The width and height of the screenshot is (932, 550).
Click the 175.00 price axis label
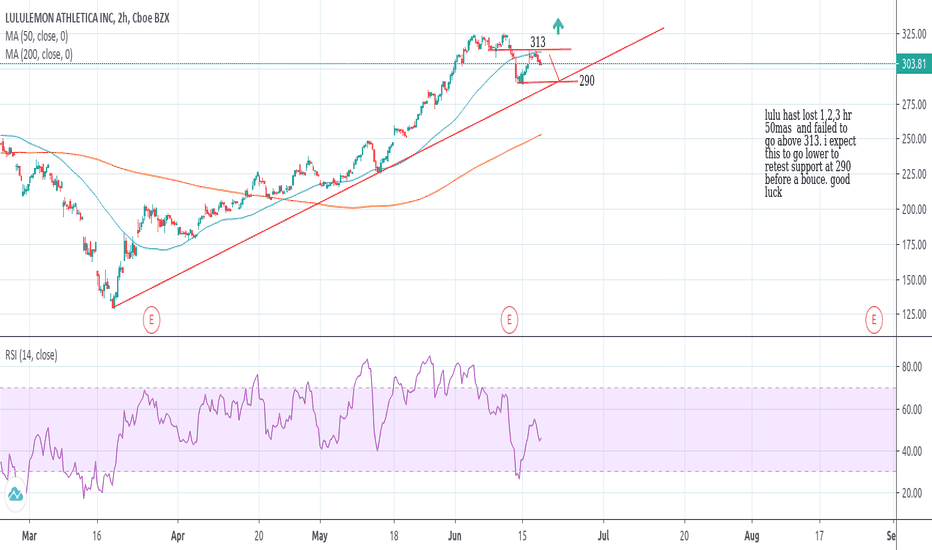[914, 244]
